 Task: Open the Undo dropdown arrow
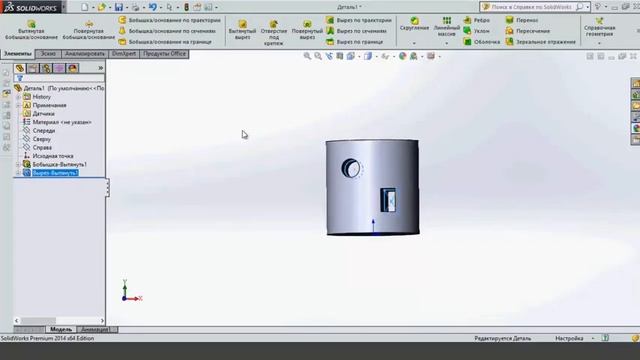point(160,7)
